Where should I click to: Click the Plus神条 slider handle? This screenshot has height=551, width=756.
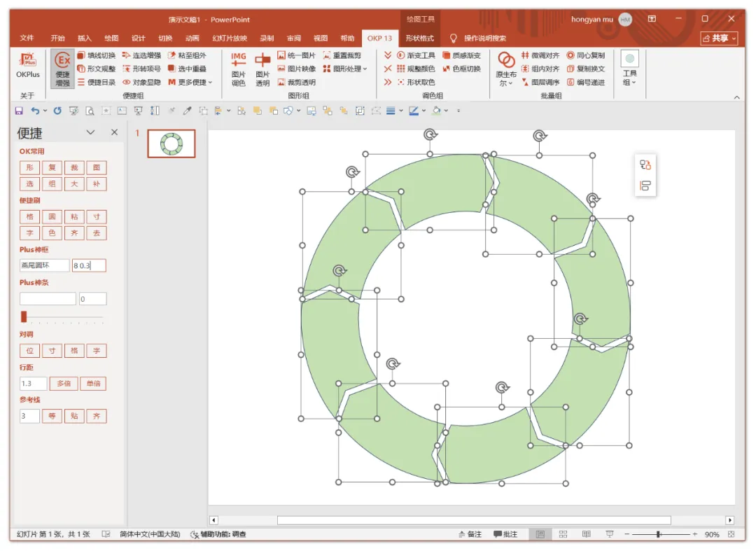point(24,316)
